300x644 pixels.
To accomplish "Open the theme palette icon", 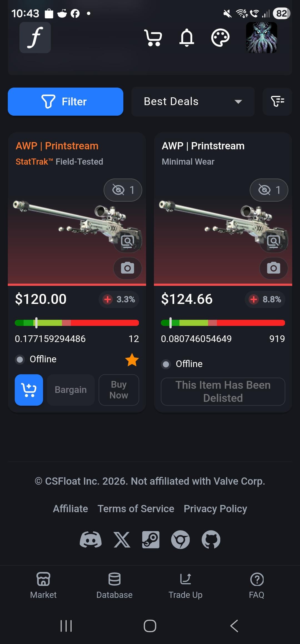I will 220,38.
